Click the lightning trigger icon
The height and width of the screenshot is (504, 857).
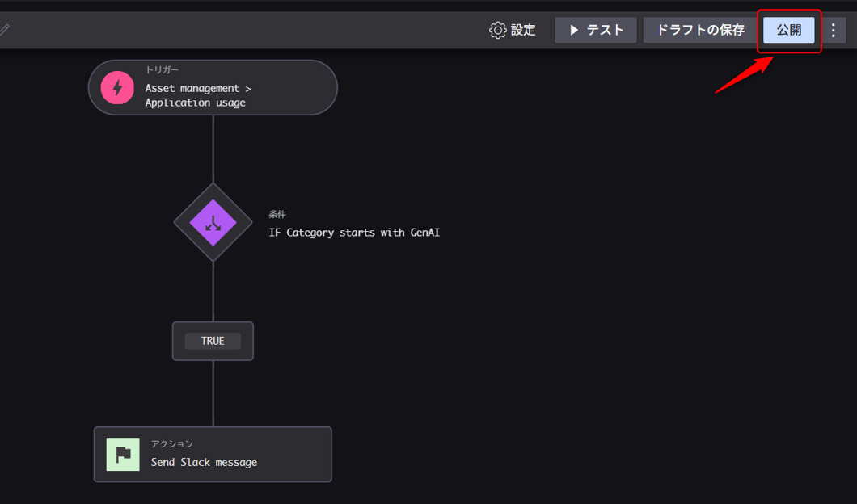click(116, 87)
